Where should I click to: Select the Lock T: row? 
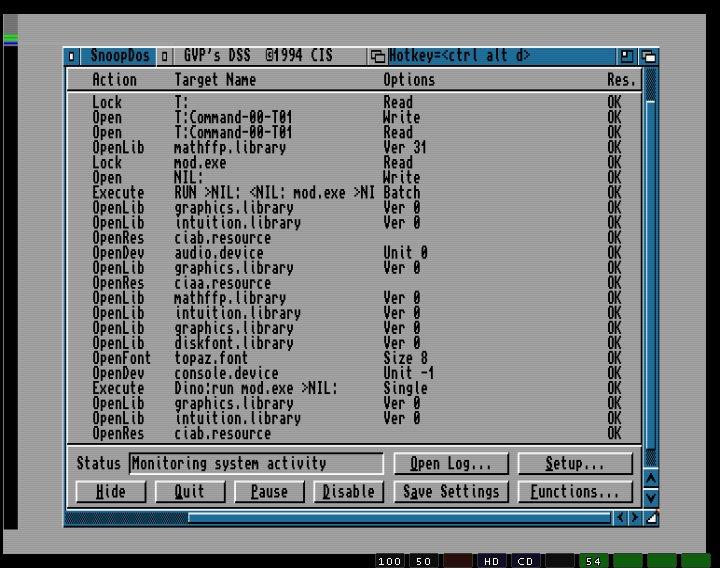click(x=354, y=102)
